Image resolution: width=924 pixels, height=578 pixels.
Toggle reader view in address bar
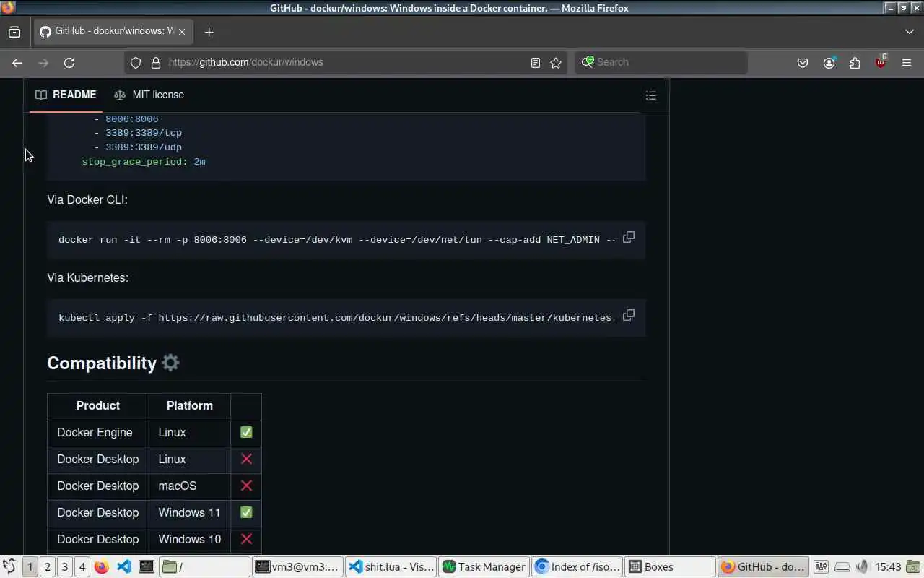click(535, 63)
